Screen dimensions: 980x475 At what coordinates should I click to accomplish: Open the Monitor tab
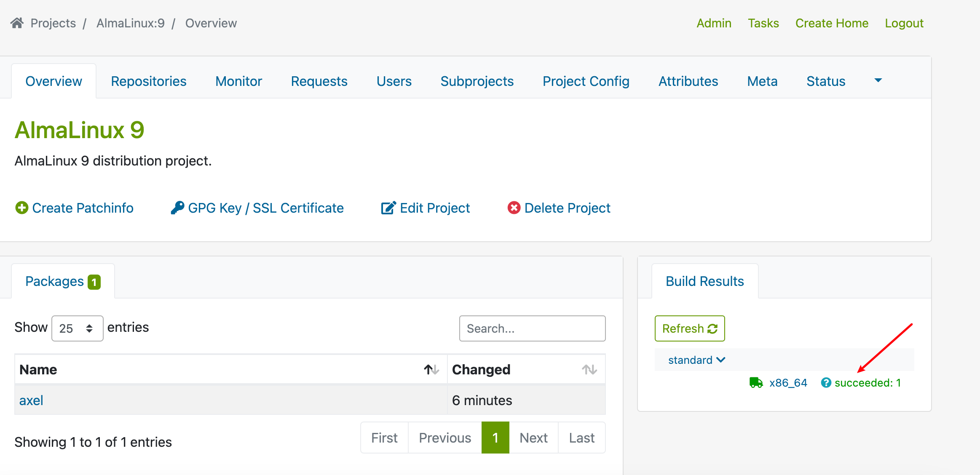[238, 81]
